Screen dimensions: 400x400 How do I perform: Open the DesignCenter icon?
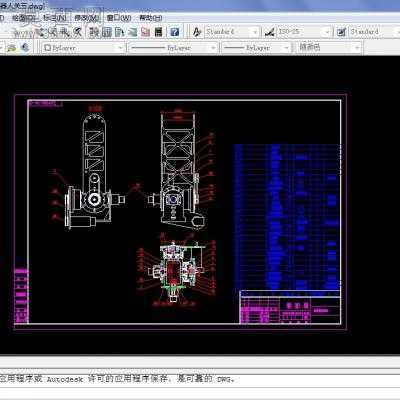pyautogui.click(x=107, y=32)
